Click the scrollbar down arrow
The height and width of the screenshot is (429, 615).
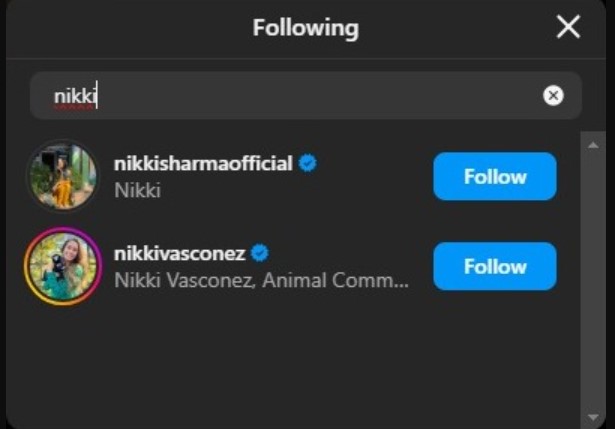tap(591, 415)
